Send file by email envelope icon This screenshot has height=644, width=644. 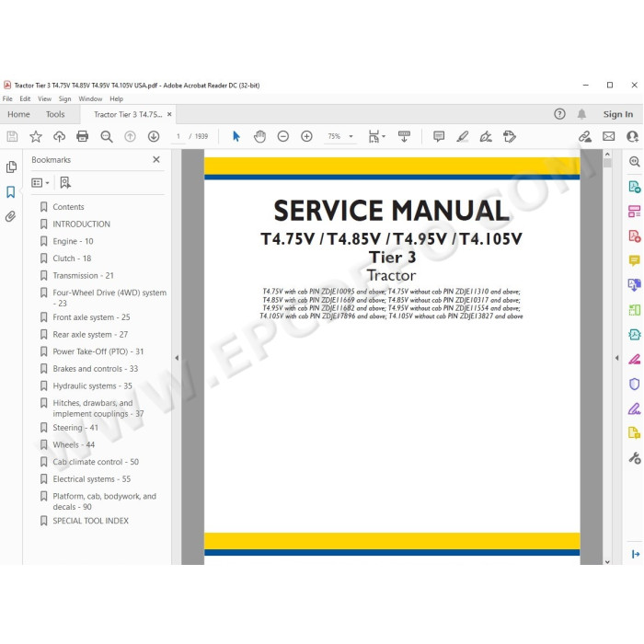pyautogui.click(x=609, y=136)
